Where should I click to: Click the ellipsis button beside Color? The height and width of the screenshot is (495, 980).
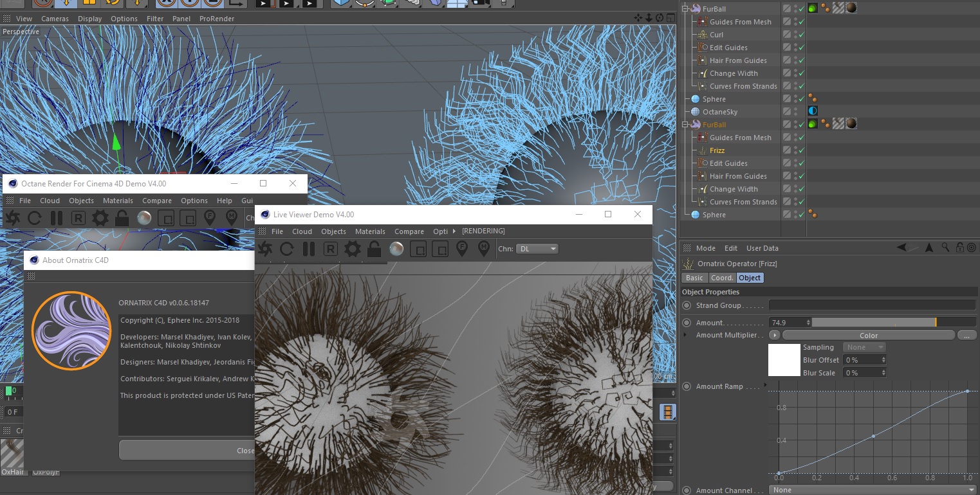click(966, 336)
